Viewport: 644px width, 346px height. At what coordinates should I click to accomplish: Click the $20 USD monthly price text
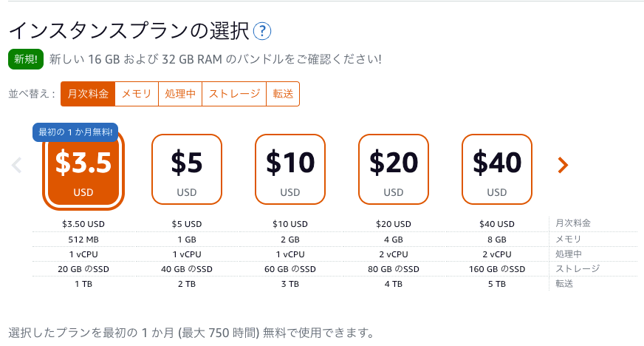(x=394, y=224)
